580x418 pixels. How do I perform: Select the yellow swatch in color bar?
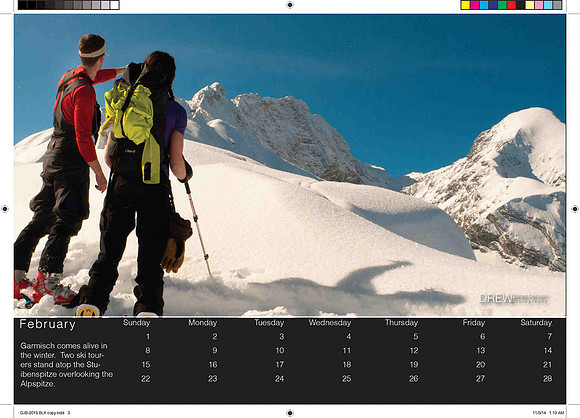pyautogui.click(x=466, y=5)
